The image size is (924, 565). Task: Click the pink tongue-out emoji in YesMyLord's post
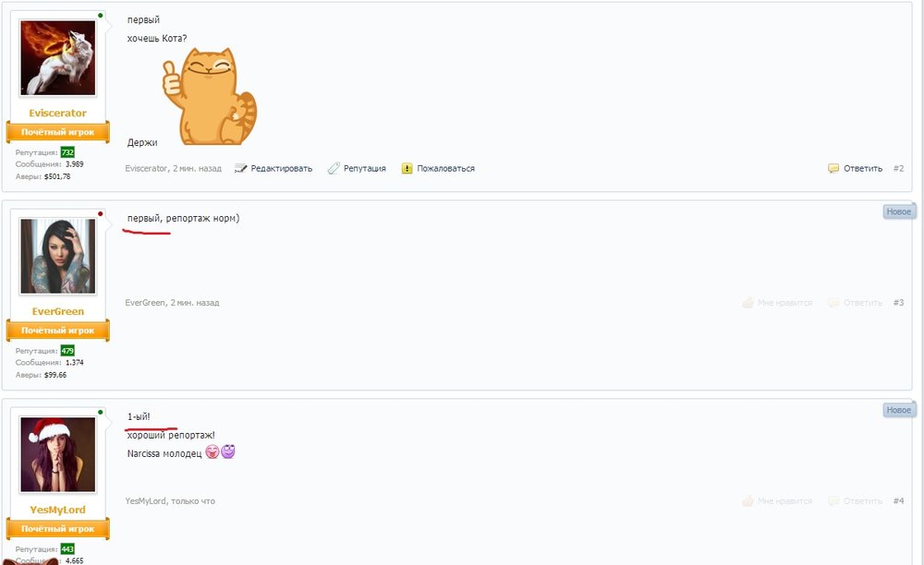coord(213,451)
